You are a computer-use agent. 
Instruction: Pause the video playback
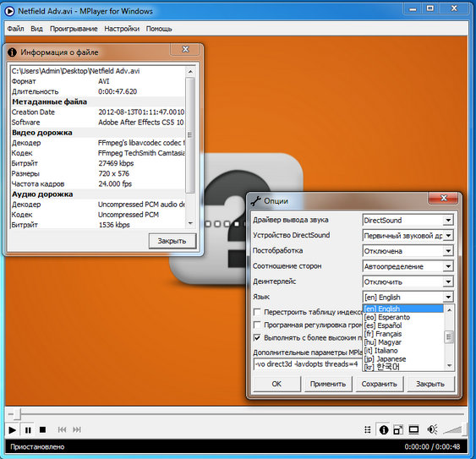tap(28, 430)
